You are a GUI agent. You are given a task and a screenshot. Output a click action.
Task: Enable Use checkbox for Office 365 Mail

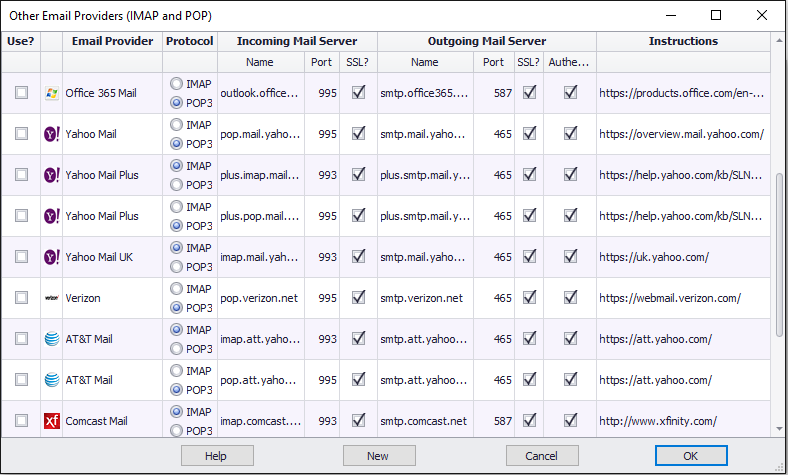(21, 93)
